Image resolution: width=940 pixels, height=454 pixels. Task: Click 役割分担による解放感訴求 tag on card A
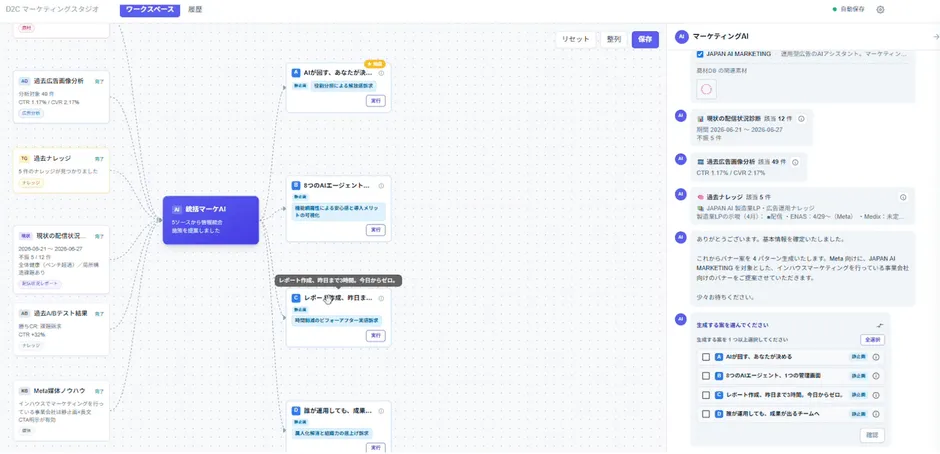pos(344,86)
